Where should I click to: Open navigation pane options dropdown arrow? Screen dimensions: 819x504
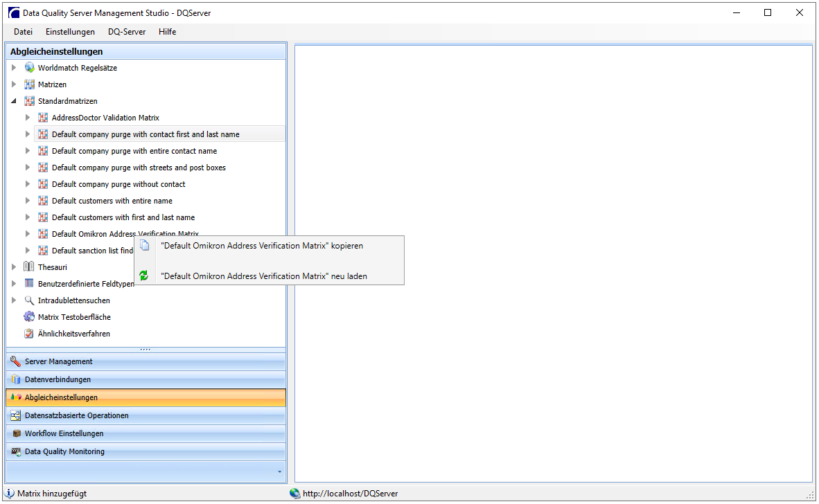279,472
